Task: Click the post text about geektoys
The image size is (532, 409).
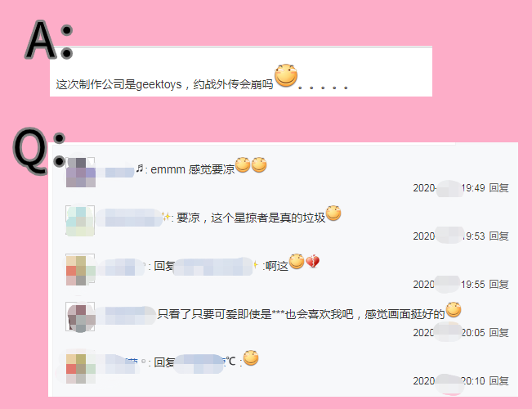Action: coord(164,84)
